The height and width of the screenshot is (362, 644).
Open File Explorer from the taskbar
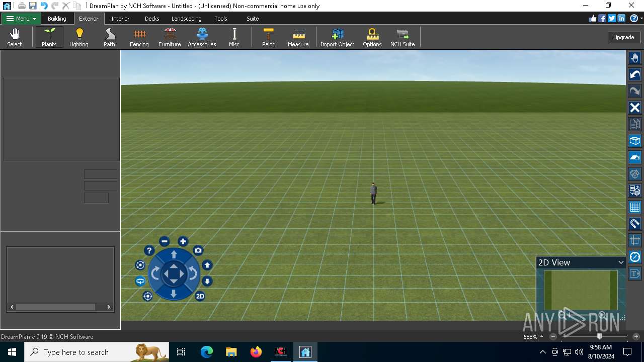[231, 352]
